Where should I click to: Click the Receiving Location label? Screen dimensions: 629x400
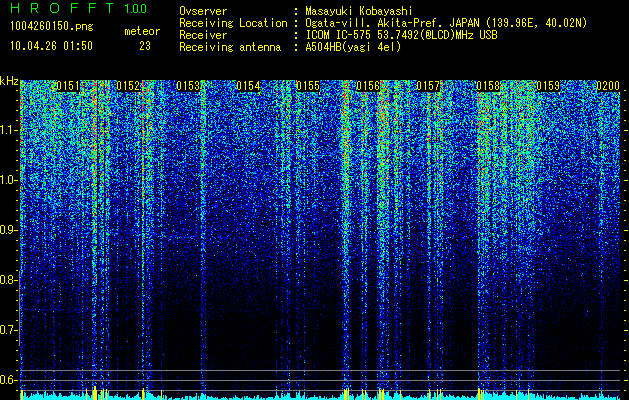pos(233,23)
